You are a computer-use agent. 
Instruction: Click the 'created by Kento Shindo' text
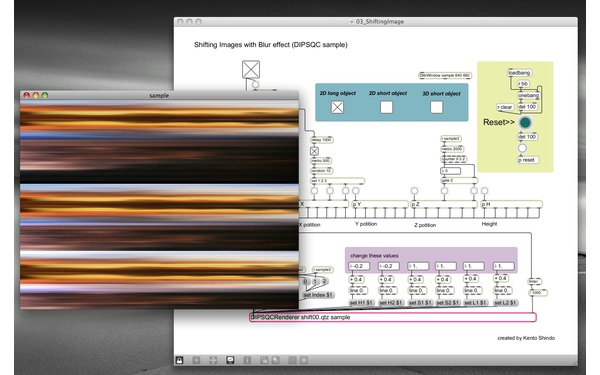[526, 338]
